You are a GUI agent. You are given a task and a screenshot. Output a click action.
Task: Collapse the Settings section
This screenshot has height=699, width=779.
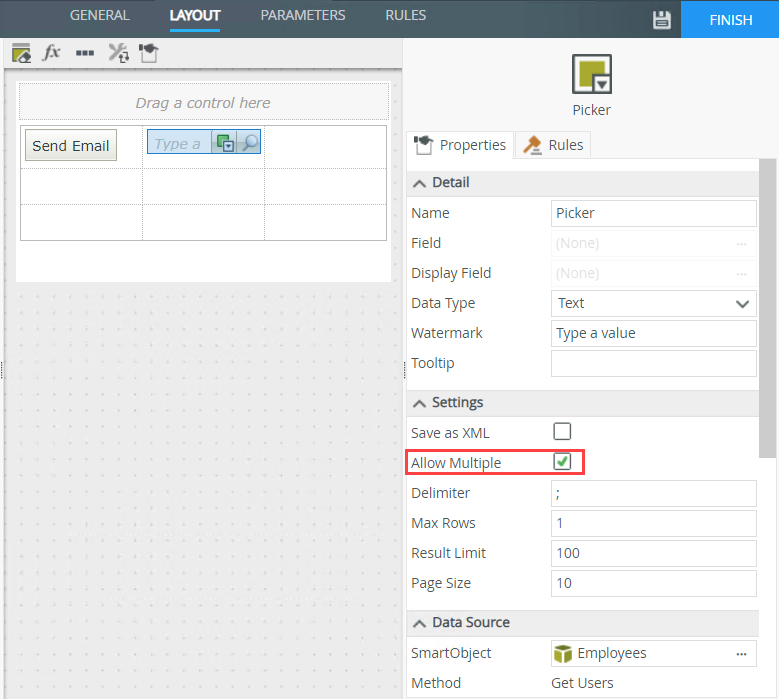pos(419,403)
